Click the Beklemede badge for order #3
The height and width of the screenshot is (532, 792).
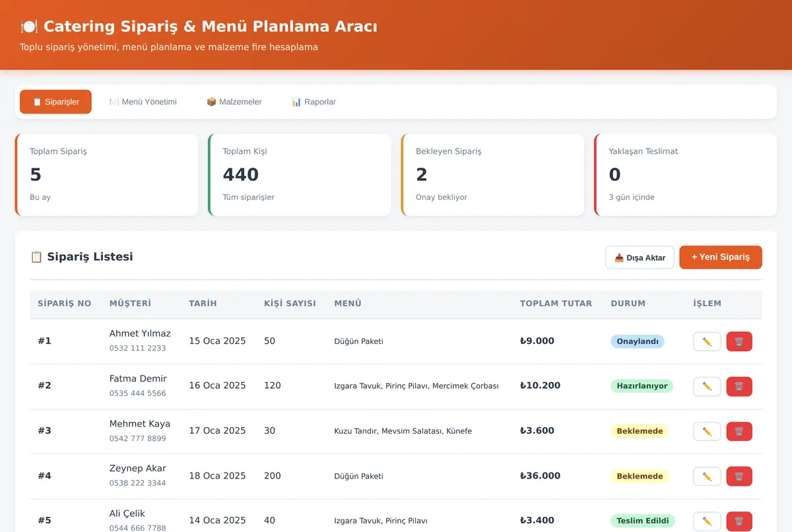pyautogui.click(x=640, y=431)
